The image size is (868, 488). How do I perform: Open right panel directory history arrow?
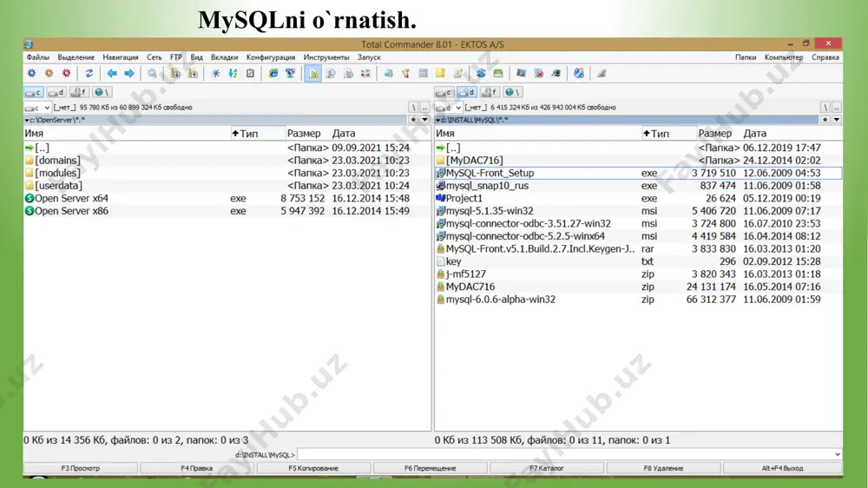[x=836, y=120]
